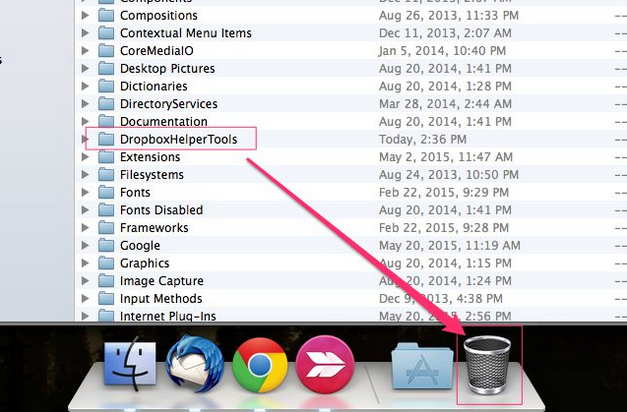Expand the Extensions folder triangle
This screenshot has width=627, height=412.
point(85,157)
